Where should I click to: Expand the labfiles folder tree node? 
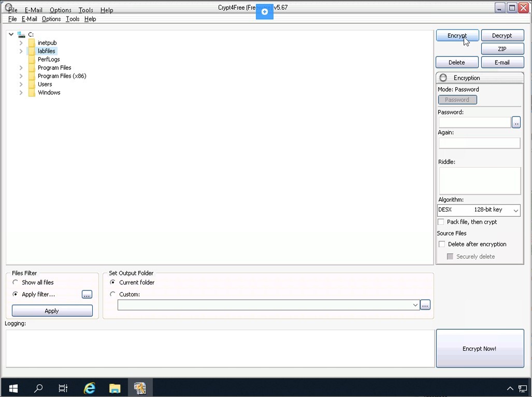tap(21, 51)
